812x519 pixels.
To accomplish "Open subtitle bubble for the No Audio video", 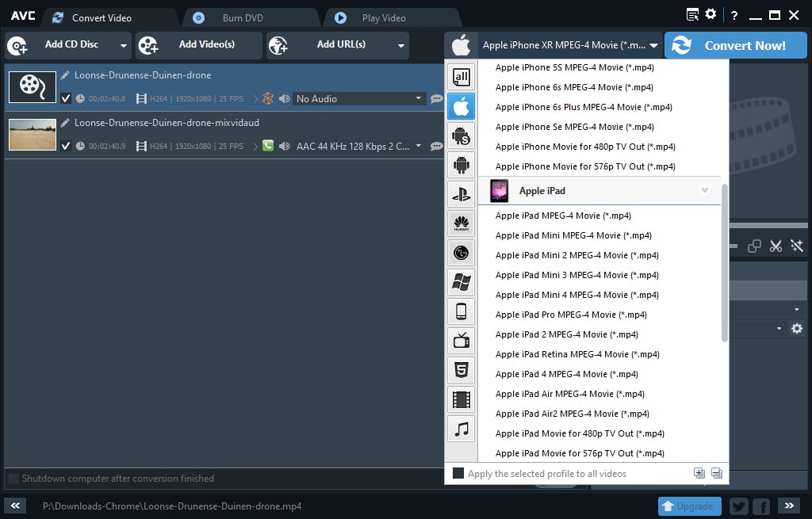I will 437,98.
